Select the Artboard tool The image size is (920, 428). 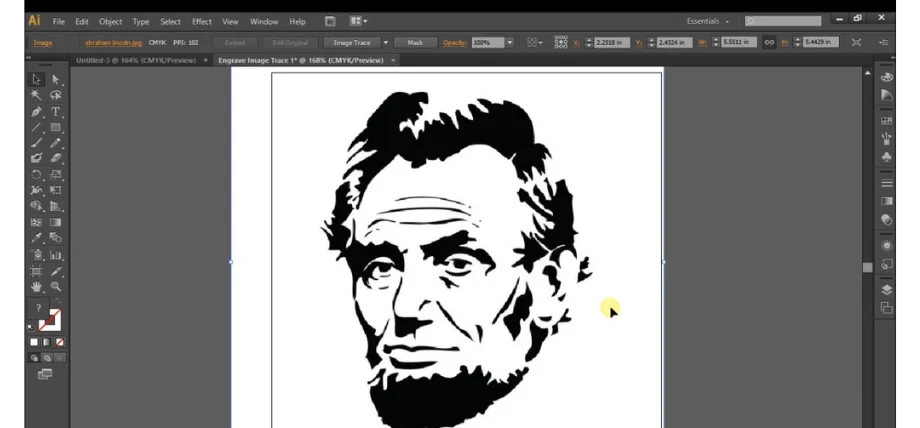36,271
